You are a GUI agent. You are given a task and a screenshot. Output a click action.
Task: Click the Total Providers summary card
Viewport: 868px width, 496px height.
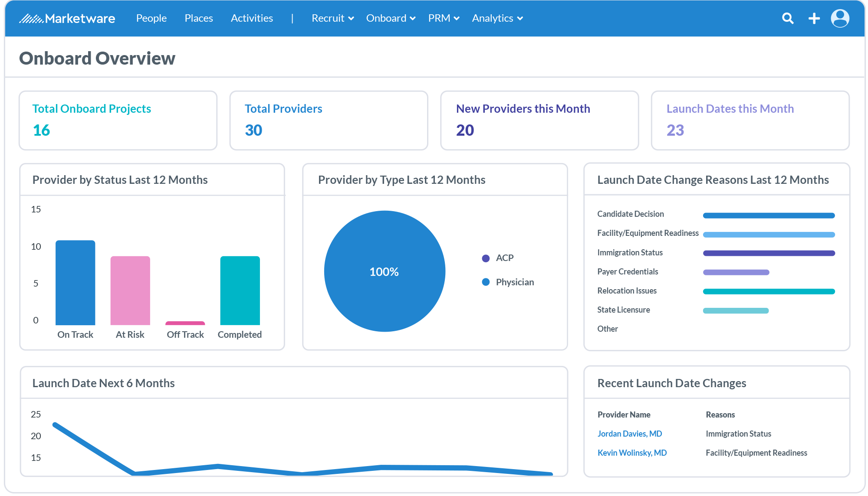point(329,120)
